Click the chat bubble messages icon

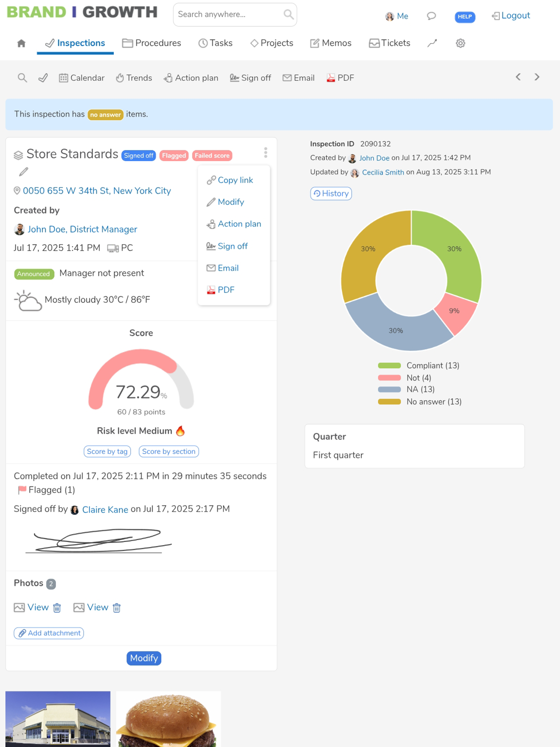pyautogui.click(x=431, y=16)
